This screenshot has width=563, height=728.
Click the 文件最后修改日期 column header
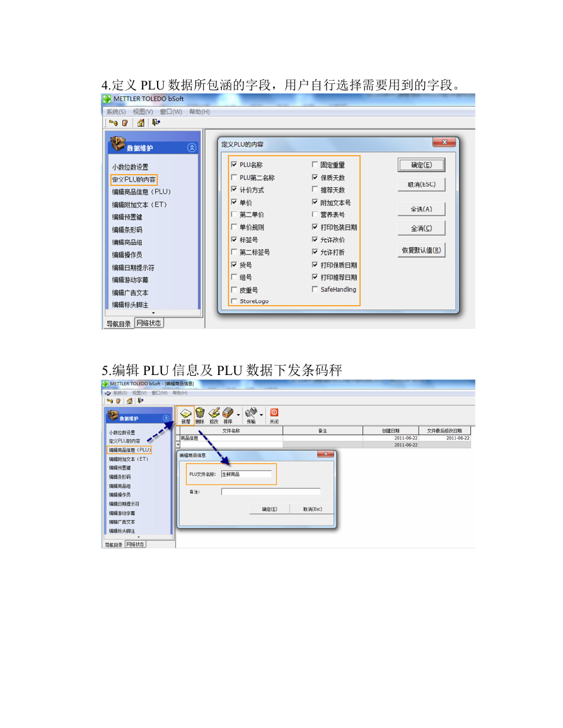pyautogui.click(x=444, y=430)
